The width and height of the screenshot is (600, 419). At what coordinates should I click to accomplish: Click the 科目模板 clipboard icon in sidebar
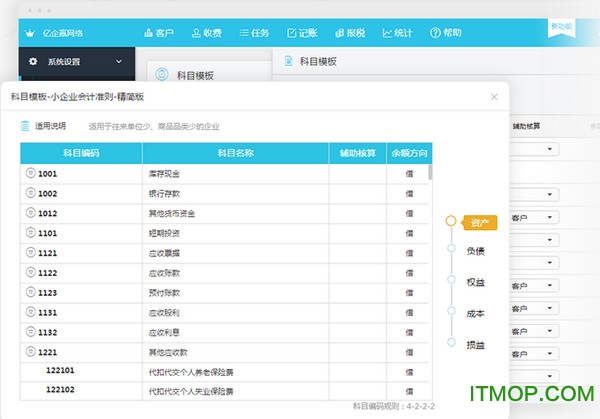pyautogui.click(x=161, y=74)
